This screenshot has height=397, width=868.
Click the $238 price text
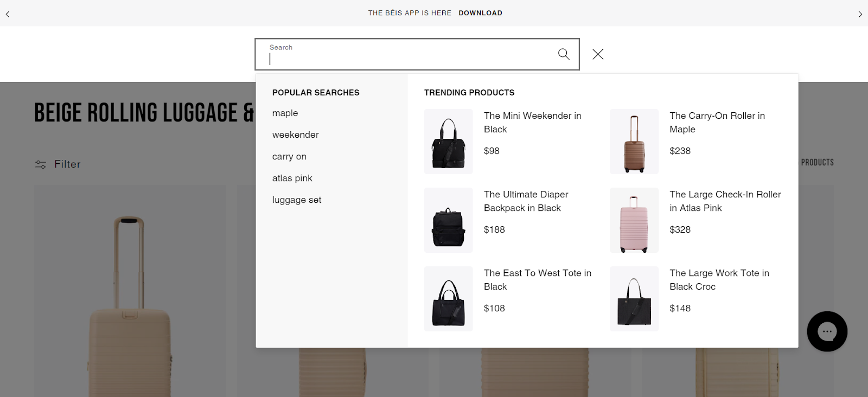680,151
